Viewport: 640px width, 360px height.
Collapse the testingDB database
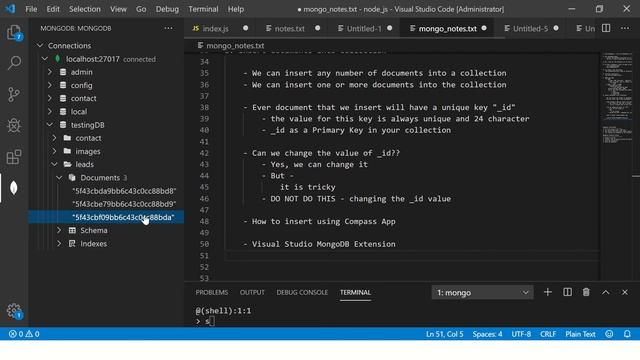[50, 124]
